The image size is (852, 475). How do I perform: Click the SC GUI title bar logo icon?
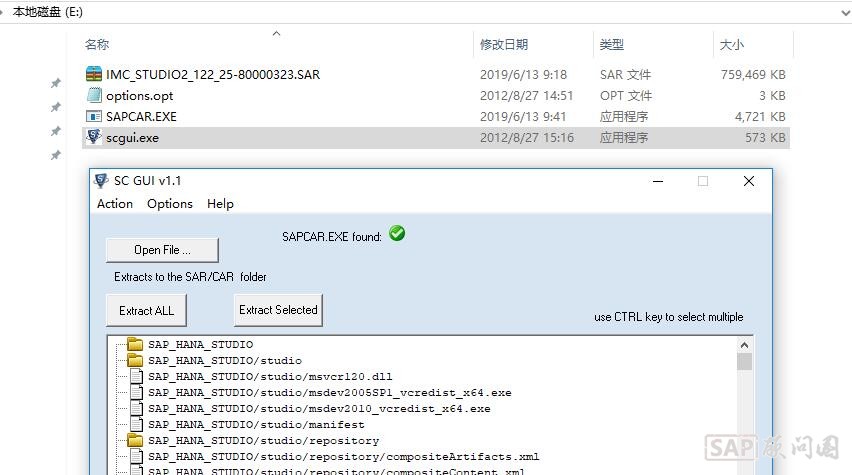point(101,181)
